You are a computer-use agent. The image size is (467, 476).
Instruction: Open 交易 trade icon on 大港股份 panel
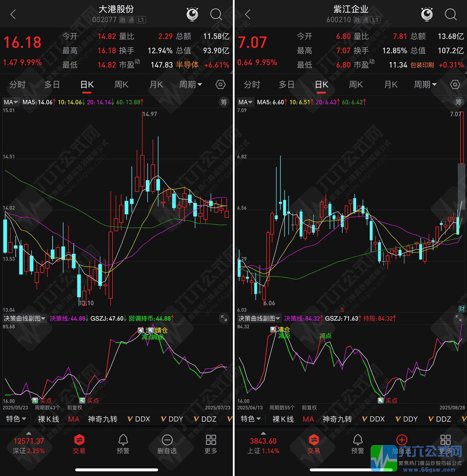(x=79, y=444)
